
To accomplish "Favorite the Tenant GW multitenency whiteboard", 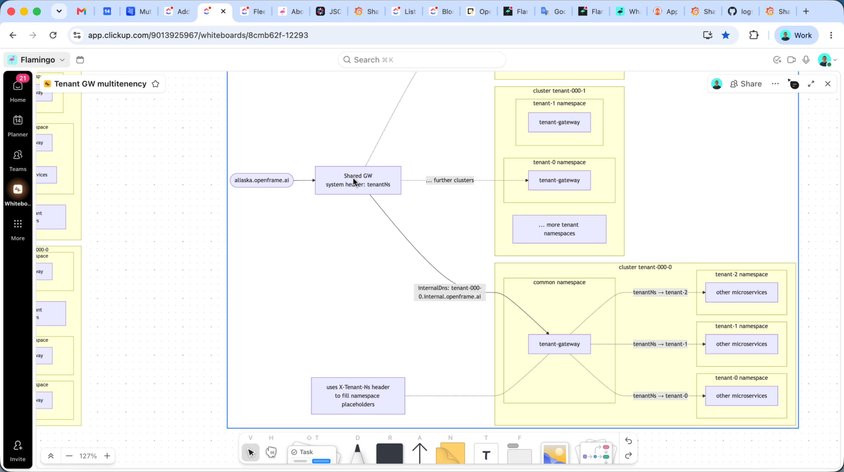I will (x=156, y=84).
